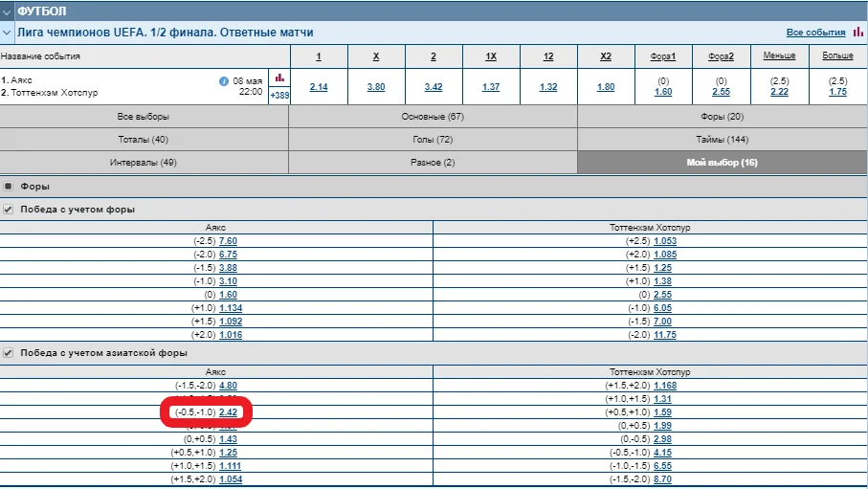The image size is (868, 489).
Task: Expand the +389 additional markets
Action: point(279,96)
